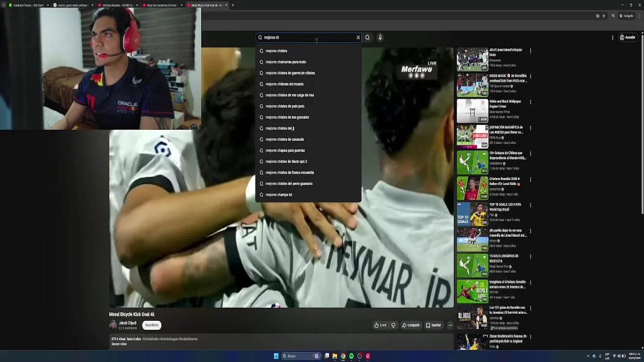644x362 pixels.
Task: Choose suggestion 'mejores chamarras para moto'
Action: 308,62
